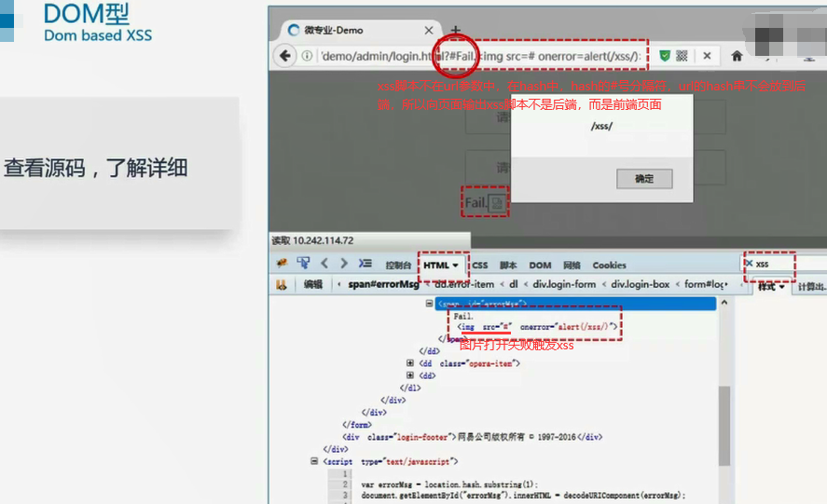
Task: Click the script line var errorMsg location.hash
Action: 449,484
